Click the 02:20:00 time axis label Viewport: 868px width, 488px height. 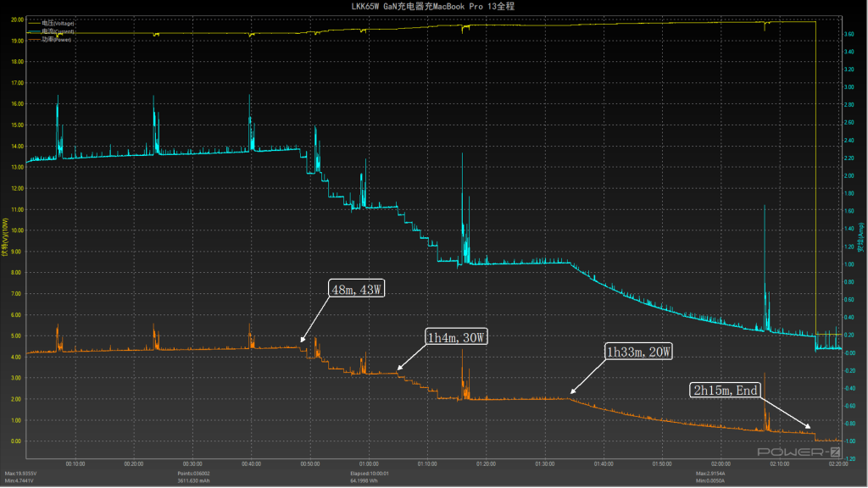(x=838, y=464)
